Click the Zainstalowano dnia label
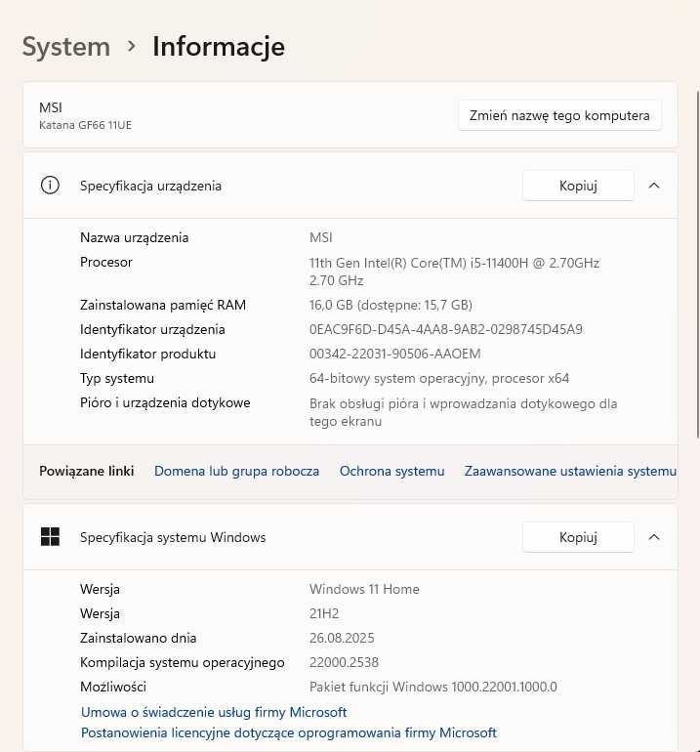This screenshot has width=700, height=752. click(x=138, y=638)
